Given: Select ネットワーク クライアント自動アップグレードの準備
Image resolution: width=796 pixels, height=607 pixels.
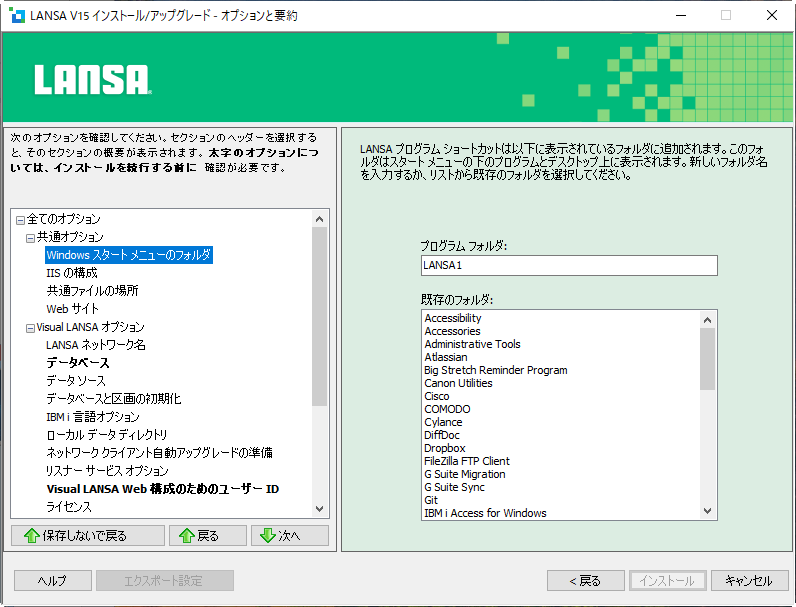Looking at the screenshot, I should click(159, 453).
